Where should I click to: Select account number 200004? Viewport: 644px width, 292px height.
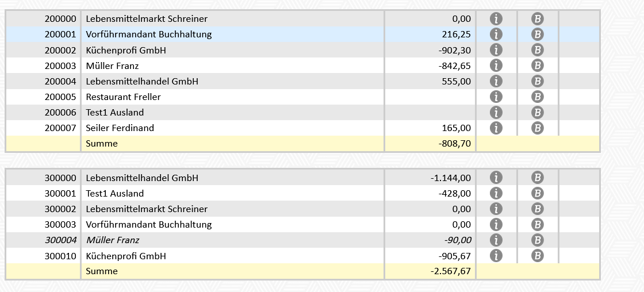point(60,82)
